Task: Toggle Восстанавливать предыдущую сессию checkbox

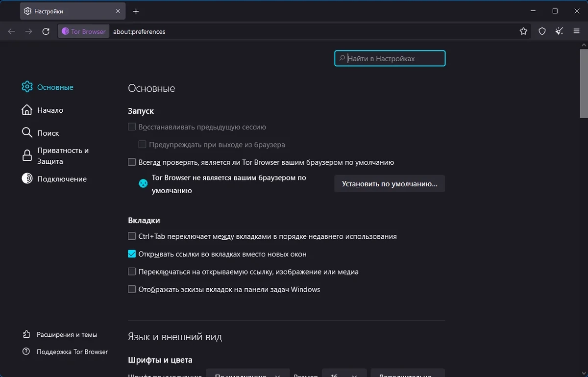Action: click(x=132, y=127)
